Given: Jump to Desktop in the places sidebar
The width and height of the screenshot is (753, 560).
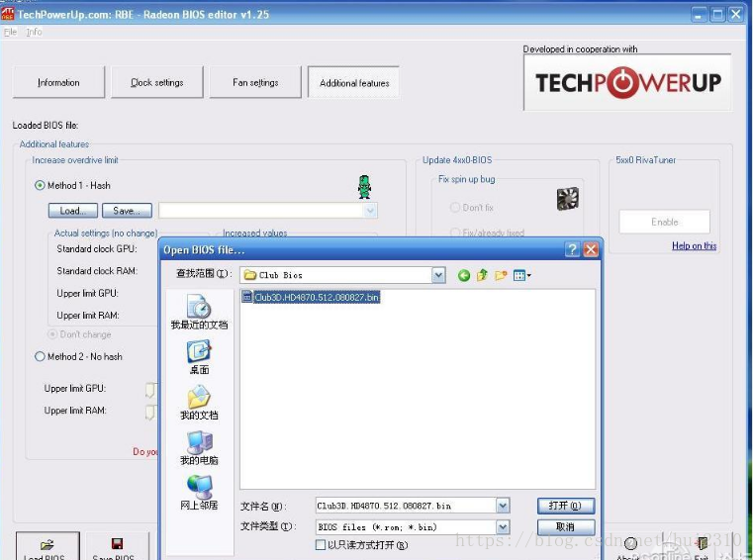Looking at the screenshot, I should (199, 357).
